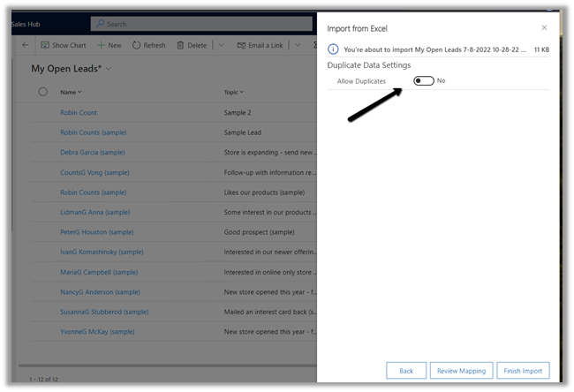This screenshot has width=574, height=392.
Task: Click the Review Mapping button
Action: [461, 371]
